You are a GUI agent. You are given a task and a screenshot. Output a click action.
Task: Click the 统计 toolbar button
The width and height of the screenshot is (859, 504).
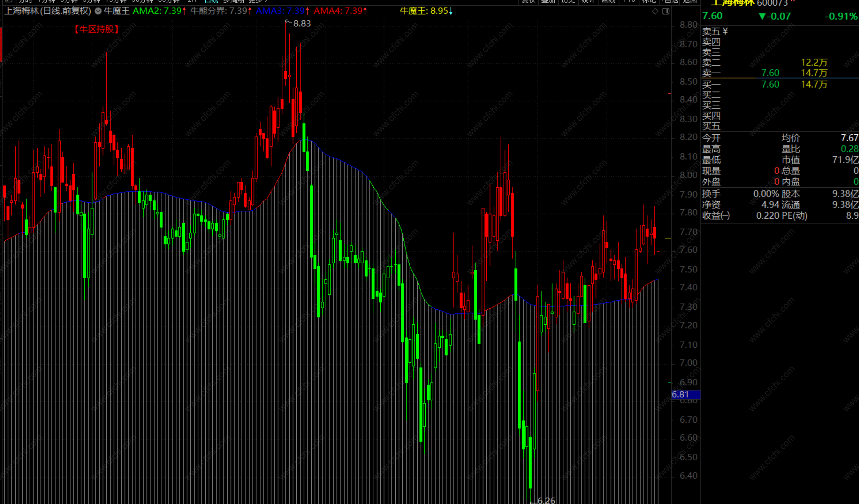click(588, 1)
